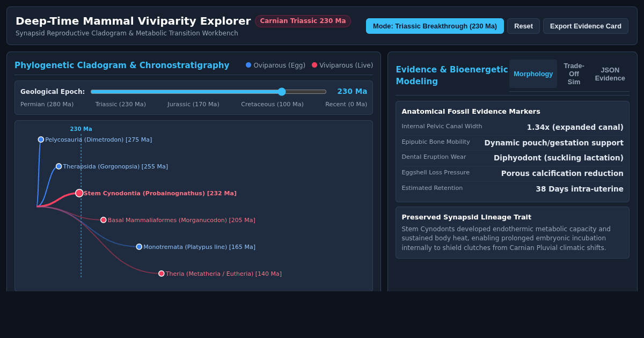Open the JSON Evidence tab

click(x=610, y=74)
